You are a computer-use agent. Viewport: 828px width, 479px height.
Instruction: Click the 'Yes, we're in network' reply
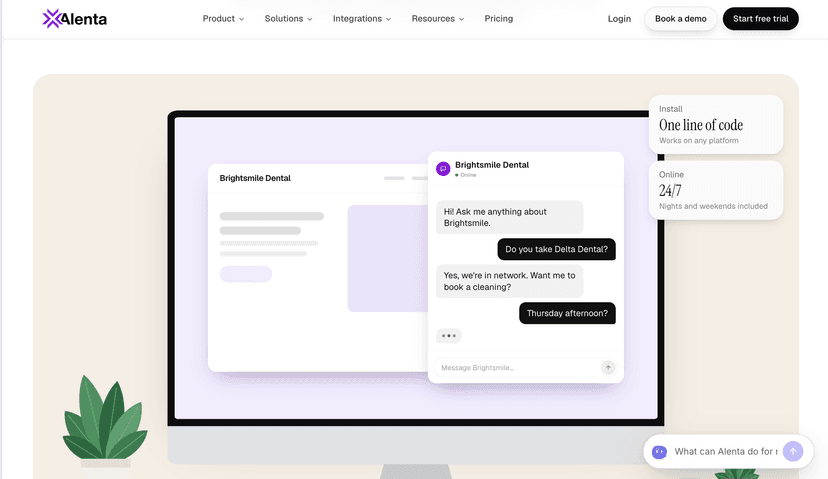pos(510,281)
